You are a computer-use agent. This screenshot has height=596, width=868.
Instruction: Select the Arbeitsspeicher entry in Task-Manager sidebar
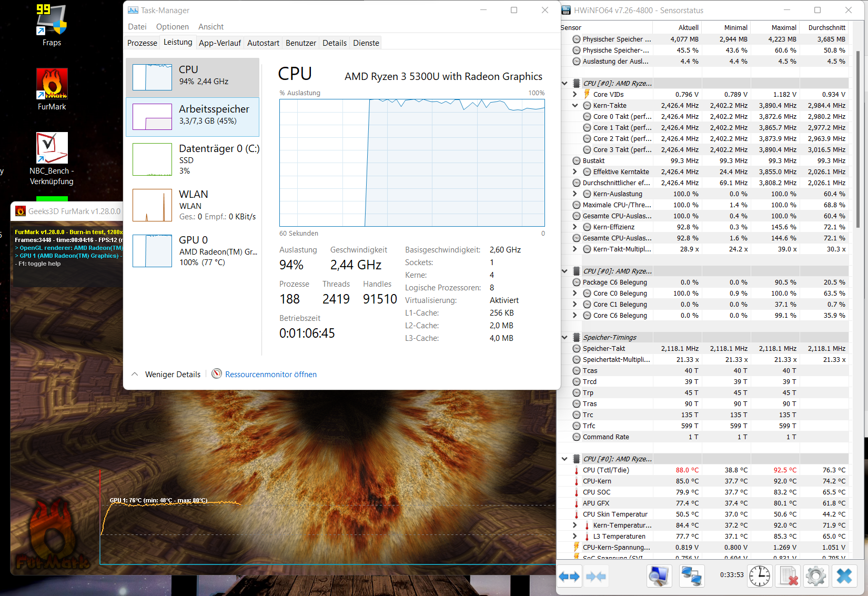[193, 117]
